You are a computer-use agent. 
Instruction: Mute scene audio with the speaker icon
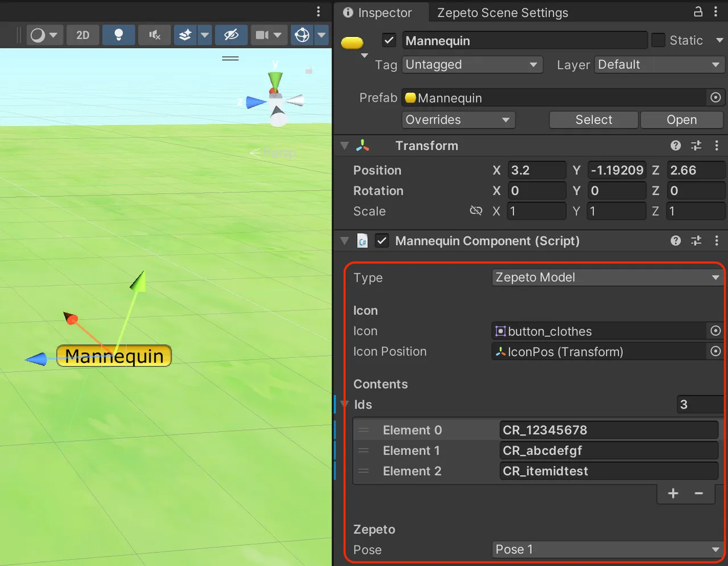tap(154, 35)
